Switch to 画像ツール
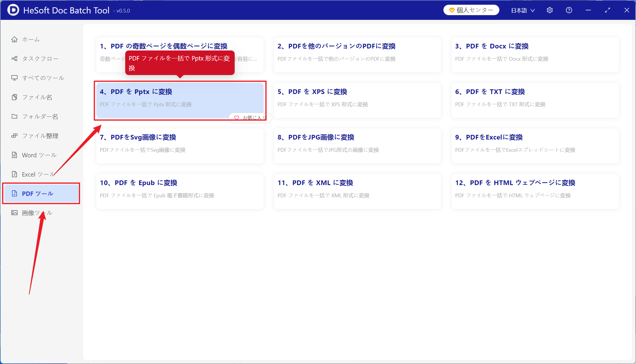 coord(41,213)
